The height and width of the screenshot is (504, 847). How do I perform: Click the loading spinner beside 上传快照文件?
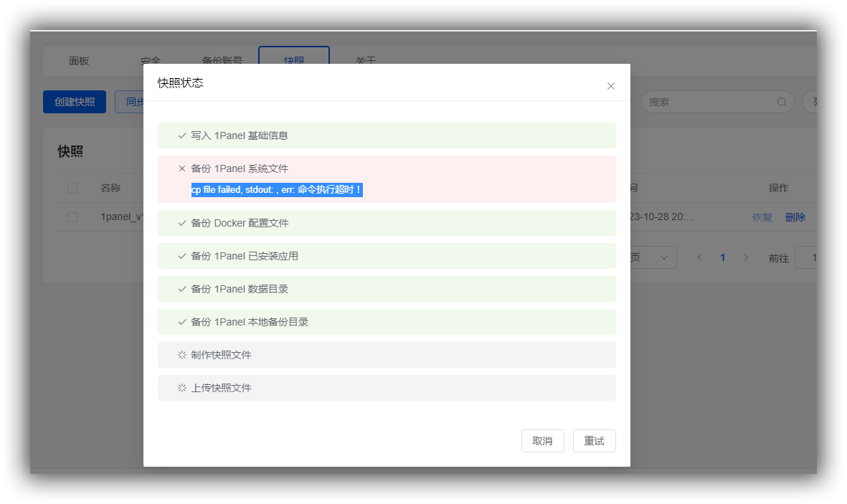(x=182, y=388)
